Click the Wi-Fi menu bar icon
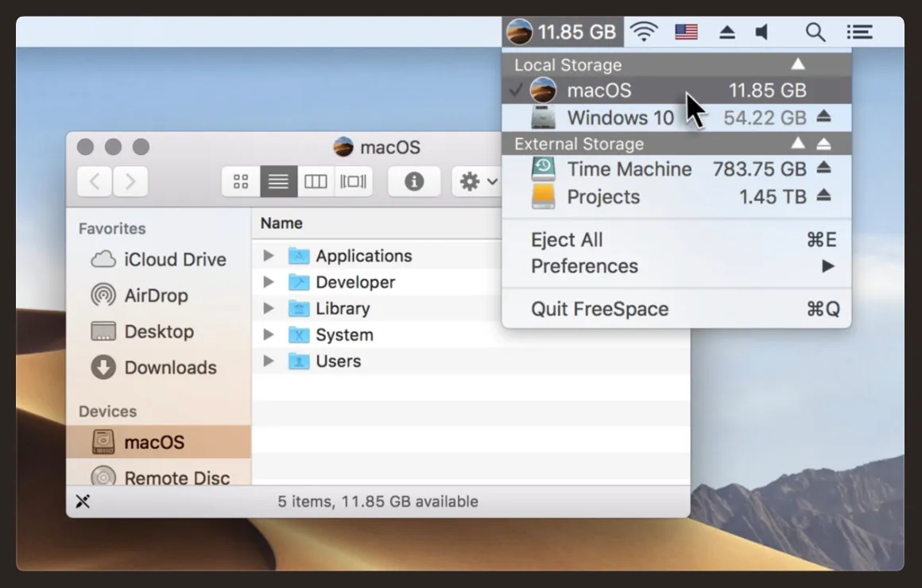The width and height of the screenshot is (922, 588). pyautogui.click(x=644, y=32)
